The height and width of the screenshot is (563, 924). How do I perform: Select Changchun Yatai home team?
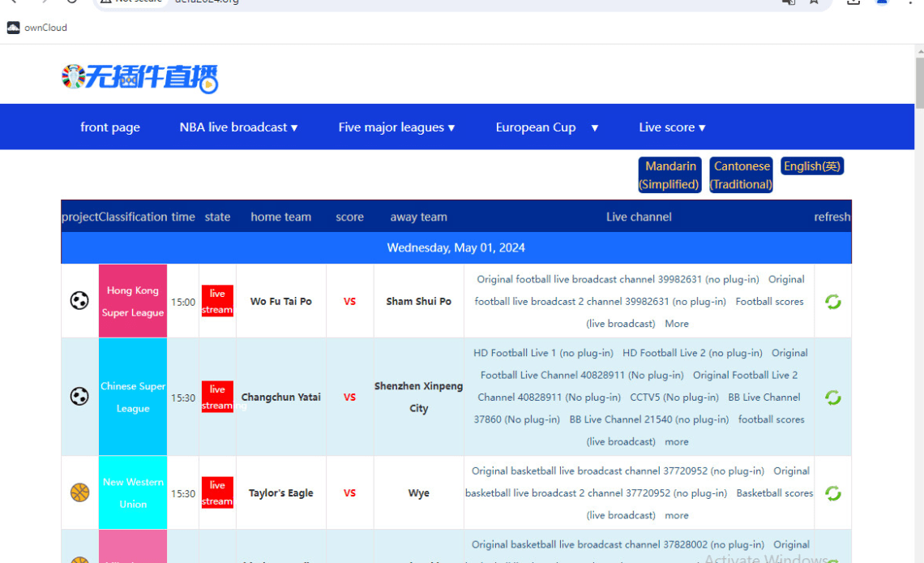pos(281,398)
